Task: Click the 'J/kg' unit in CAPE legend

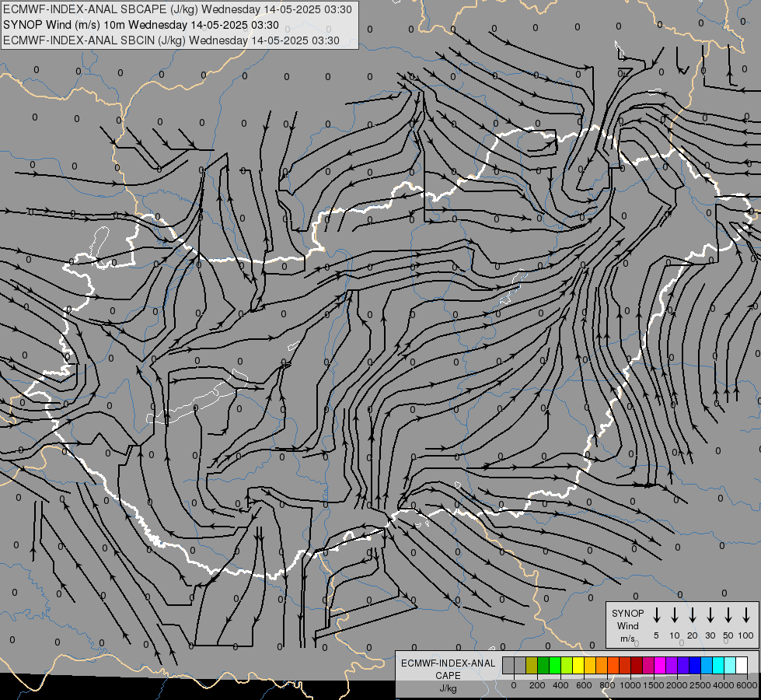Action: (x=448, y=688)
